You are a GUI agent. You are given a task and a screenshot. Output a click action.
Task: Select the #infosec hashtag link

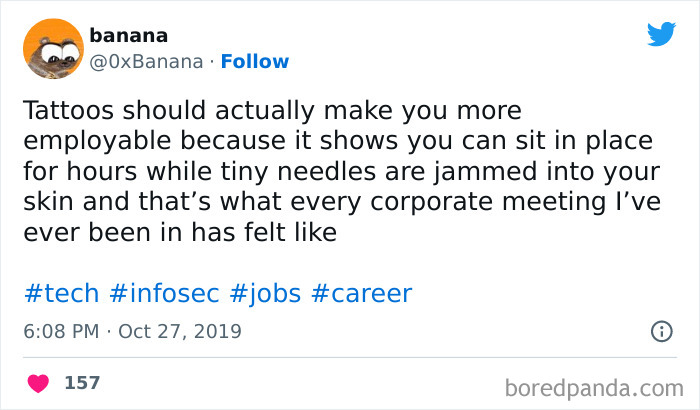pyautogui.click(x=164, y=293)
